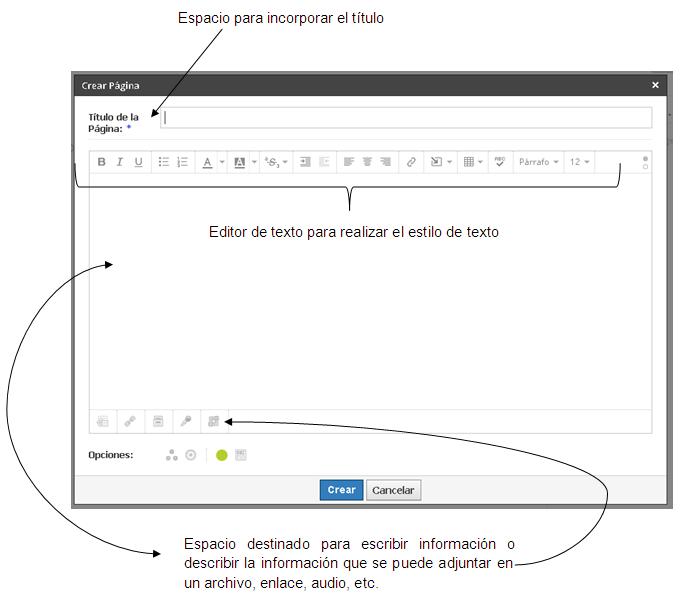Click the insert media/embed icon

coord(436,162)
